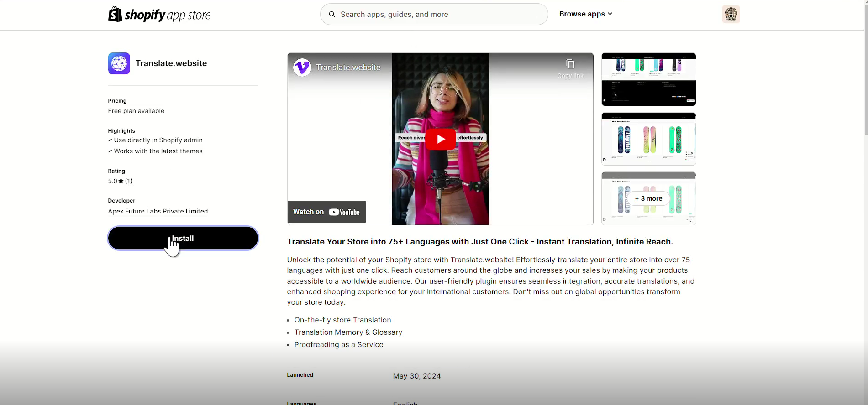868x405 pixels.
Task: Click the search magnifier icon
Action: click(x=332, y=14)
